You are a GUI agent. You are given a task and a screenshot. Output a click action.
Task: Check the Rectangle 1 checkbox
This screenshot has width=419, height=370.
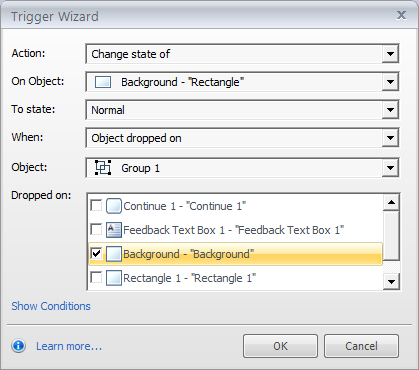(x=96, y=277)
